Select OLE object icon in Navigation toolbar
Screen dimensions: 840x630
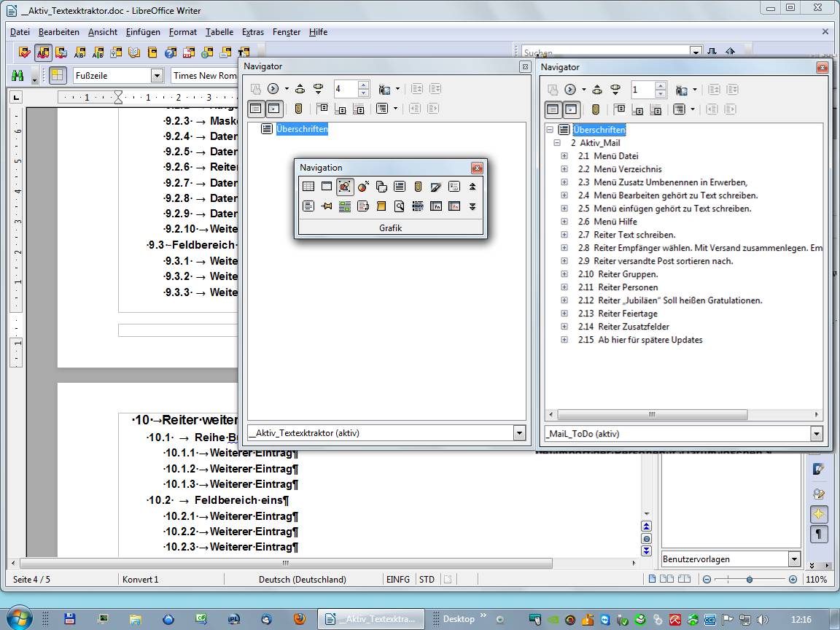pyautogui.click(x=363, y=187)
